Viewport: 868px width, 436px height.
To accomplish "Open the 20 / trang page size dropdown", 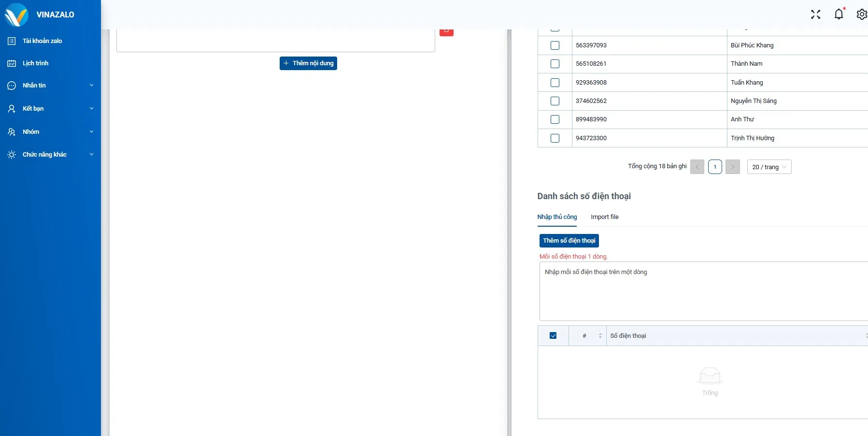I will [x=769, y=167].
